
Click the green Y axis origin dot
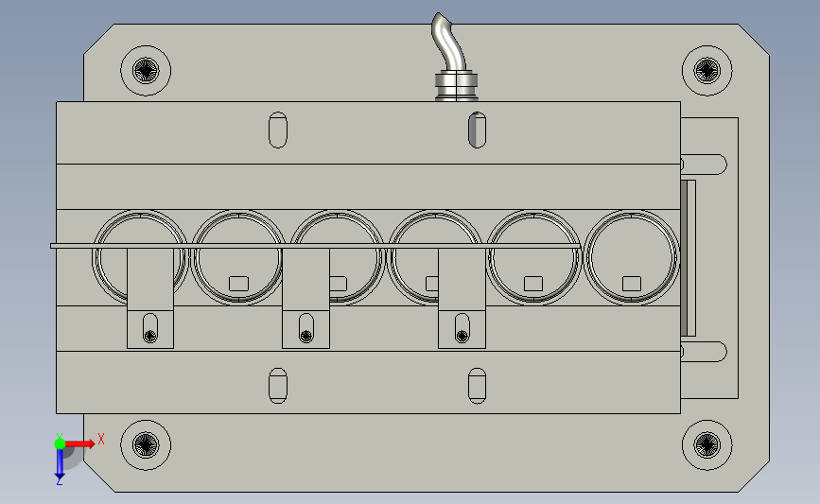coord(60,443)
